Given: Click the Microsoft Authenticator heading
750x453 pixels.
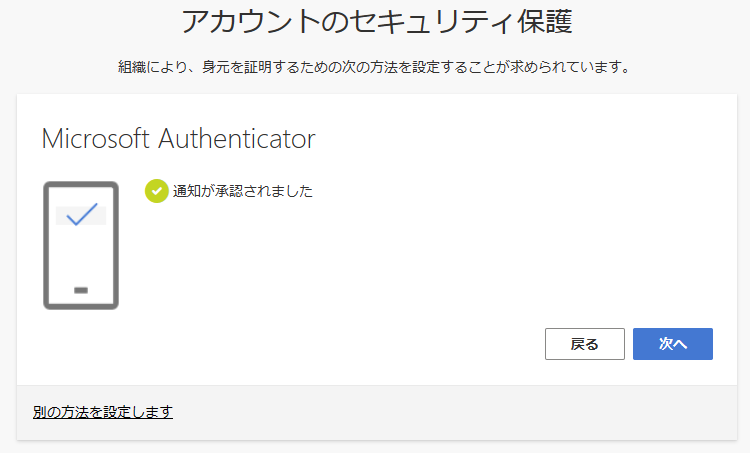Looking at the screenshot, I should tap(178, 139).
